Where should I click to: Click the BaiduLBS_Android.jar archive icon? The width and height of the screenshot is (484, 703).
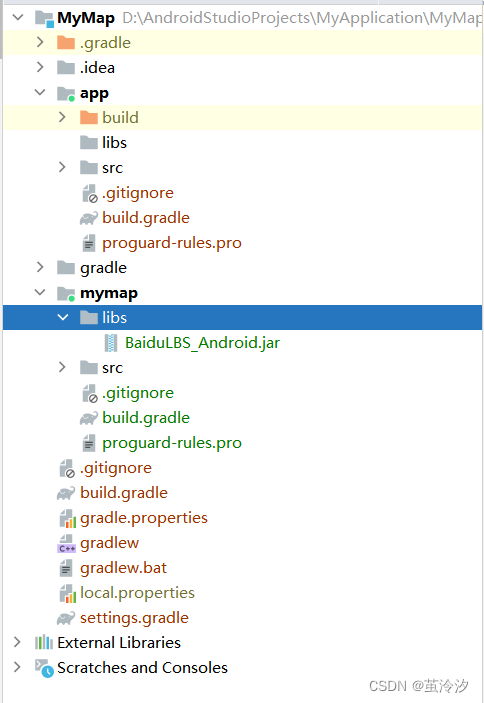pos(111,343)
